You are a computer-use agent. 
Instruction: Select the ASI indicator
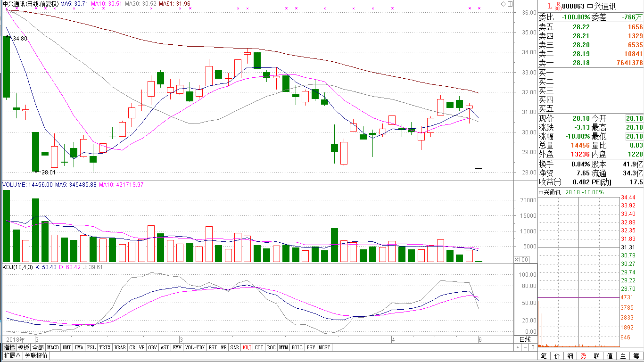point(165,347)
